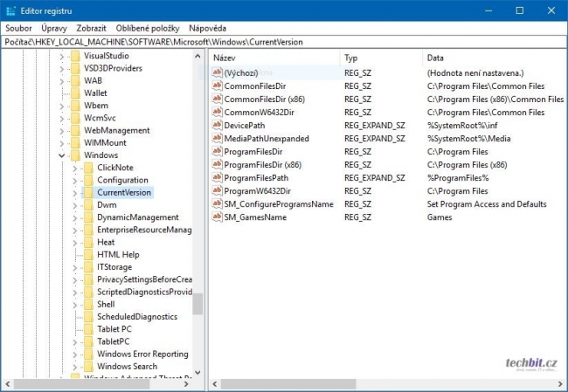568x392 pixels.
Task: Select the HTML Help tree key
Action: tap(118, 254)
